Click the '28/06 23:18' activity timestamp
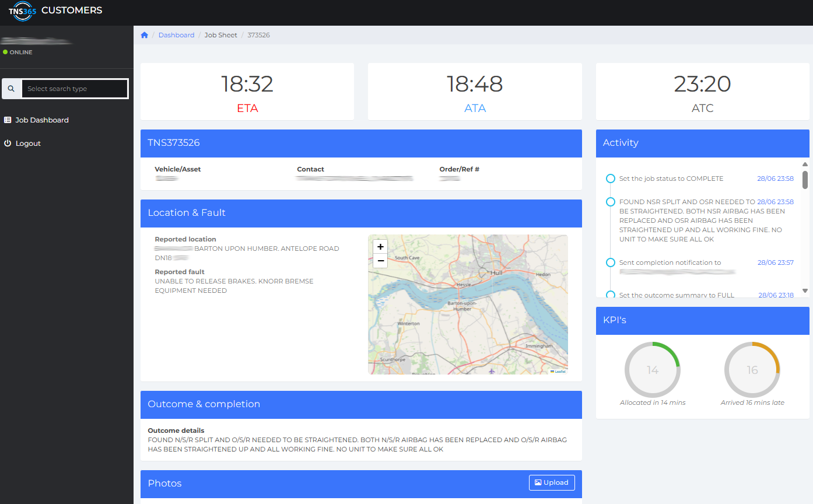Viewport: 813px width, 504px height. [x=776, y=295]
